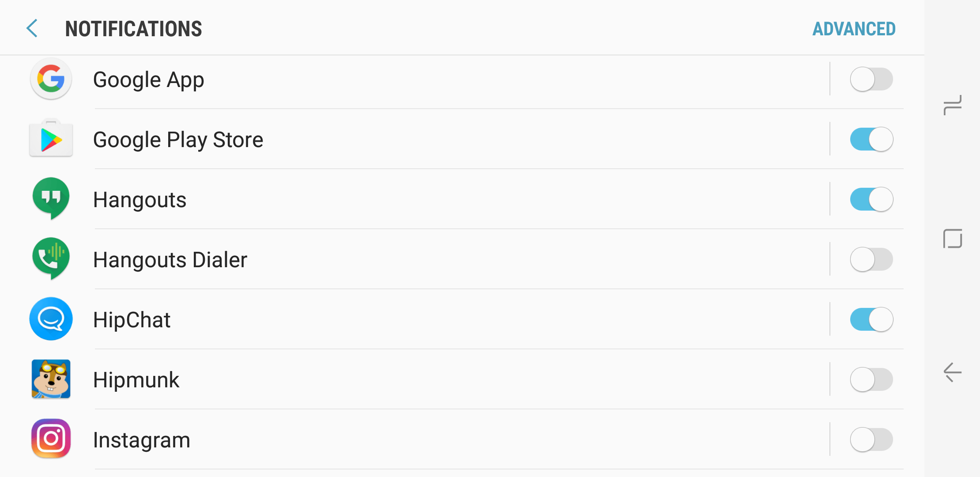
Task: Tap the Google App icon
Action: point(51,79)
